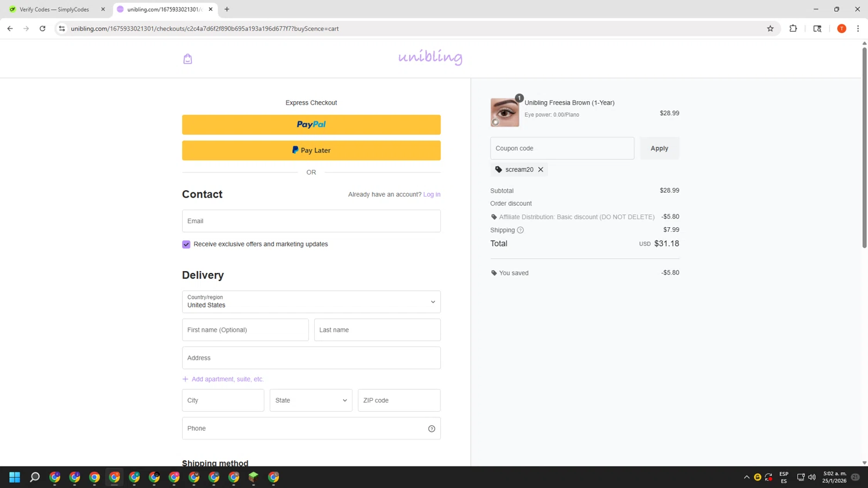Open the Windows Start menu
This screenshot has height=488, width=868.
click(14, 477)
